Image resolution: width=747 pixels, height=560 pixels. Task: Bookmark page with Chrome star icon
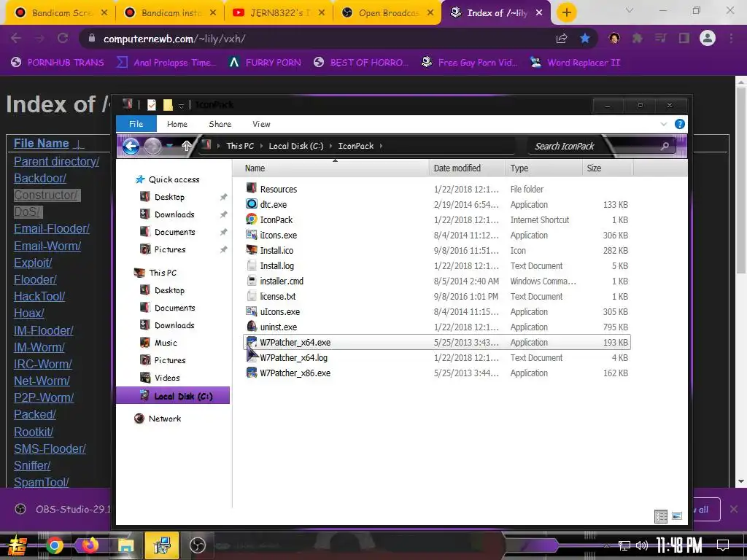[x=585, y=39]
